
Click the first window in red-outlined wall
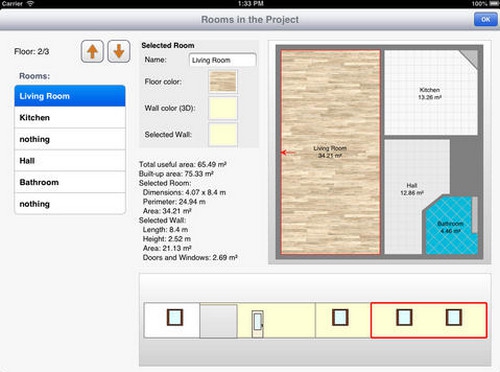coord(404,317)
